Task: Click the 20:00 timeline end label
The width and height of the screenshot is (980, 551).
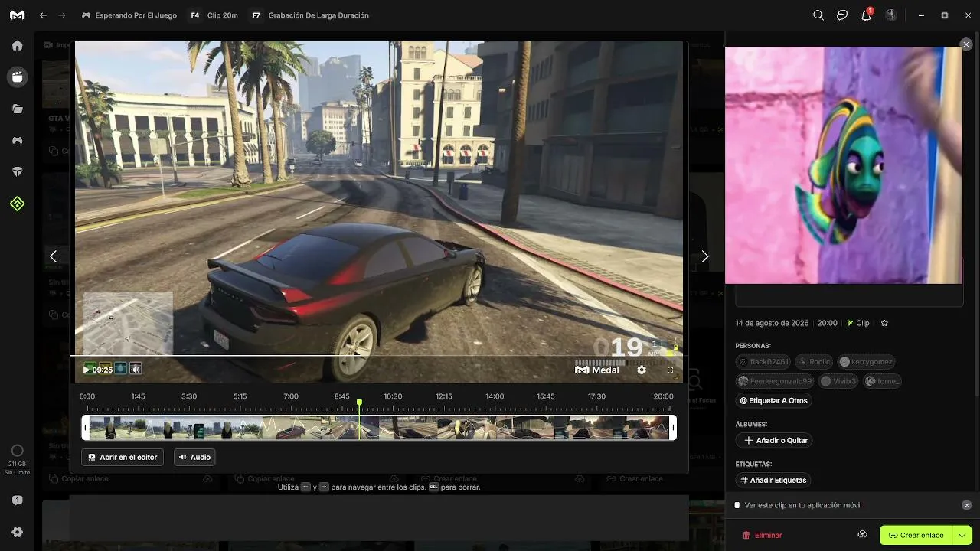Action: (x=663, y=396)
